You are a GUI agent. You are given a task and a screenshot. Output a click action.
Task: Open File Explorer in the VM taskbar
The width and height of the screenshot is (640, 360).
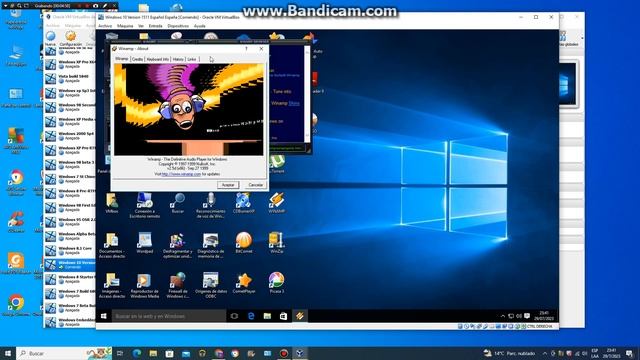point(267,316)
